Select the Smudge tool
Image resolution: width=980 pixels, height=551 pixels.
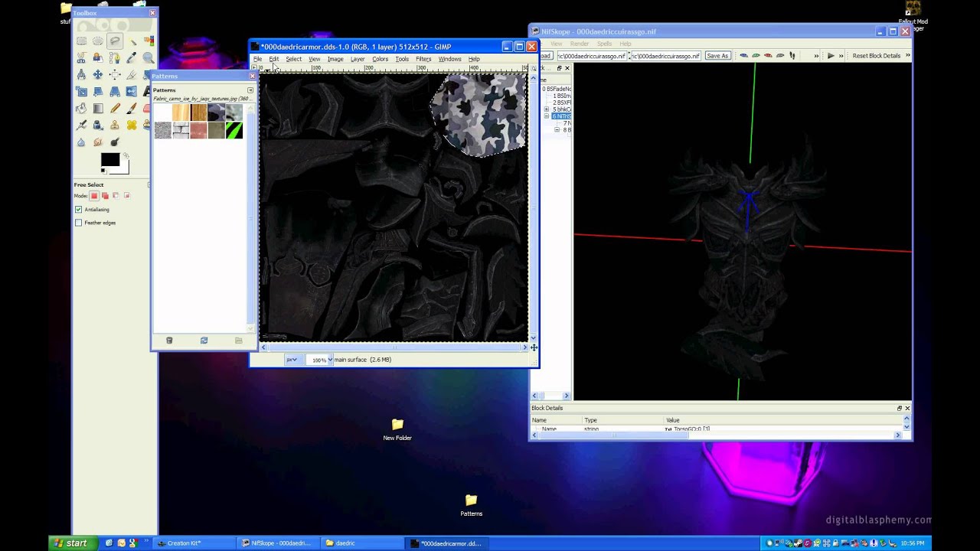click(98, 142)
